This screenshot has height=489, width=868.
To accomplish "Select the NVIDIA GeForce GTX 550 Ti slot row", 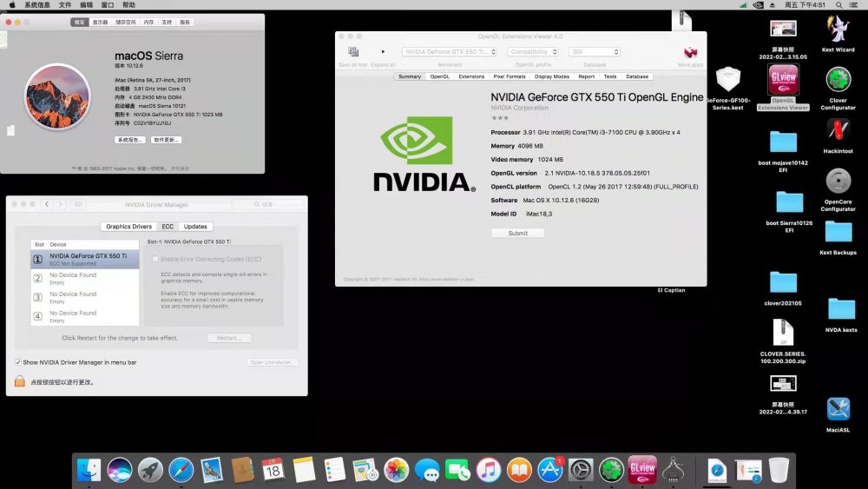I will tap(85, 259).
